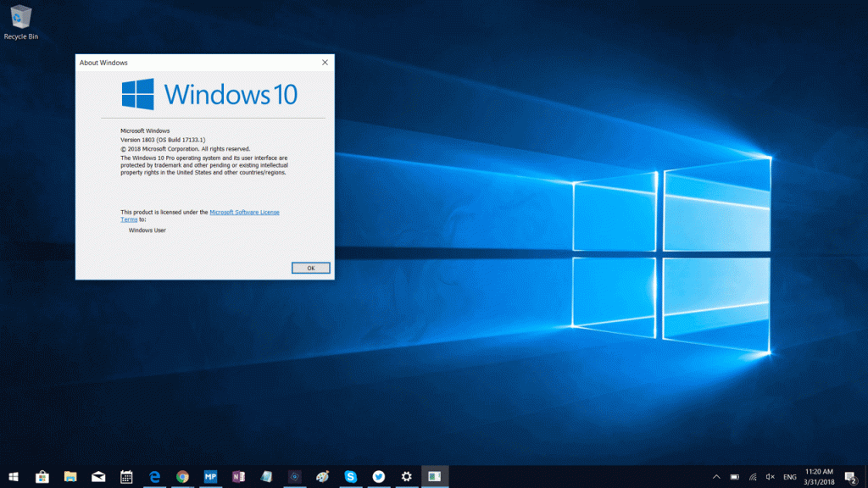
Task: Open the Mail app in the taskbar
Action: [x=98, y=476]
